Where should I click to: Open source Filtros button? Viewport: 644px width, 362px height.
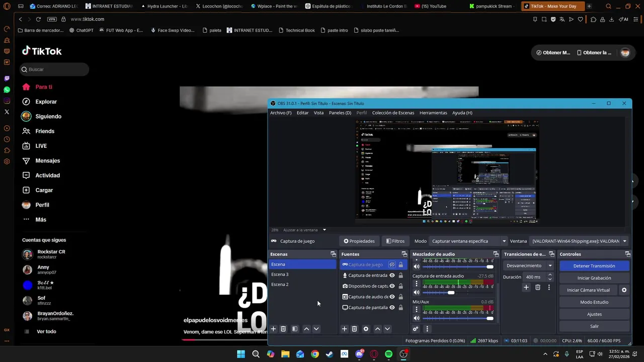pyautogui.click(x=395, y=241)
